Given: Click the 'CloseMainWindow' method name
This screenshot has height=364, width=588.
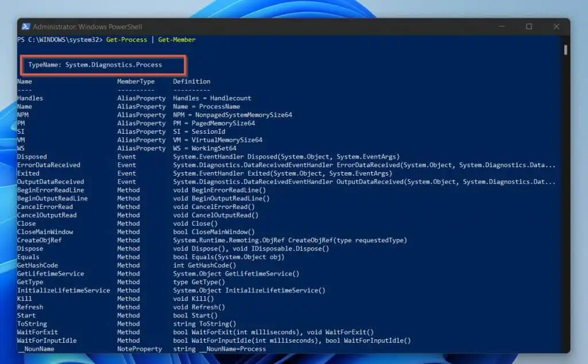Looking at the screenshot, I should coord(45,232).
